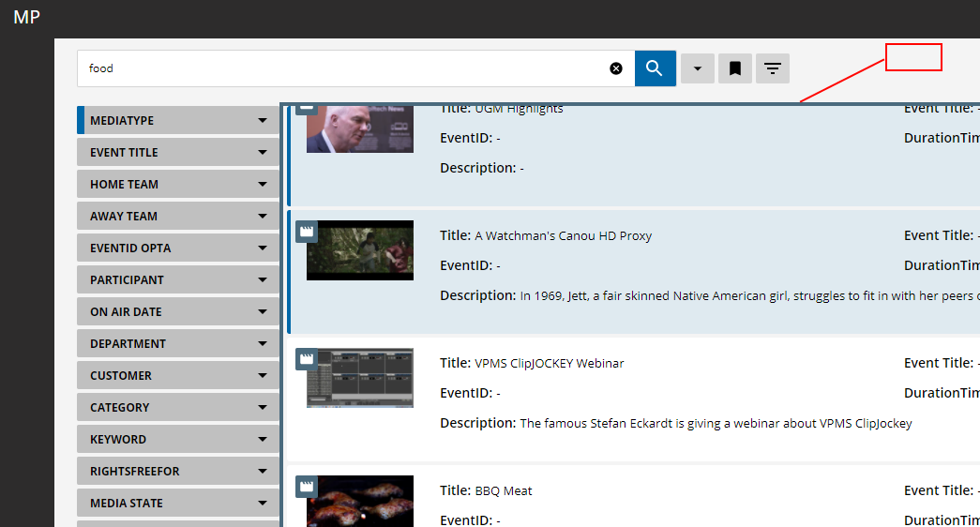The height and width of the screenshot is (527, 980).
Task: Expand the EVENT TITLE filter
Action: [x=263, y=153]
